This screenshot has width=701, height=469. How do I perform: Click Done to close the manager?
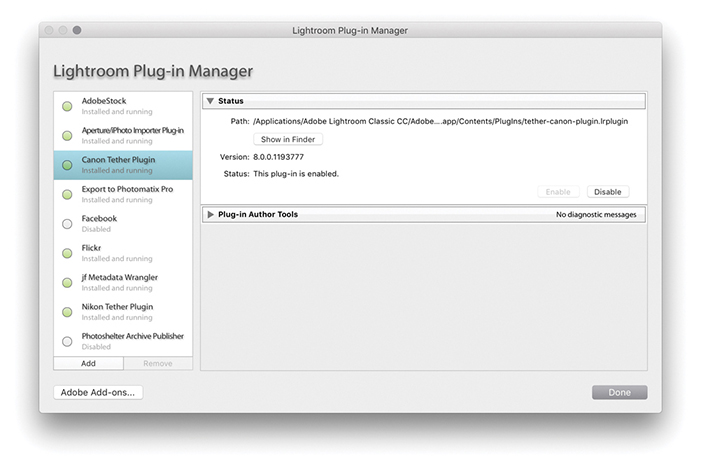point(619,392)
